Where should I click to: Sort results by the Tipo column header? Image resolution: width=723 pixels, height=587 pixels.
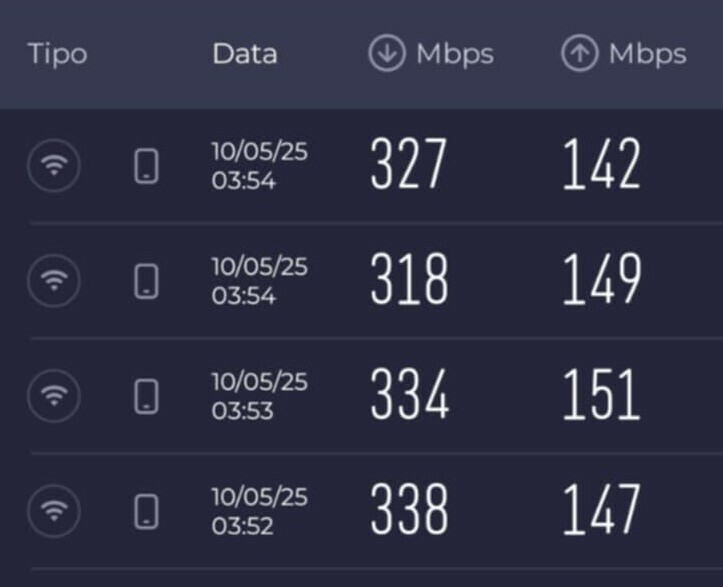click(x=58, y=54)
